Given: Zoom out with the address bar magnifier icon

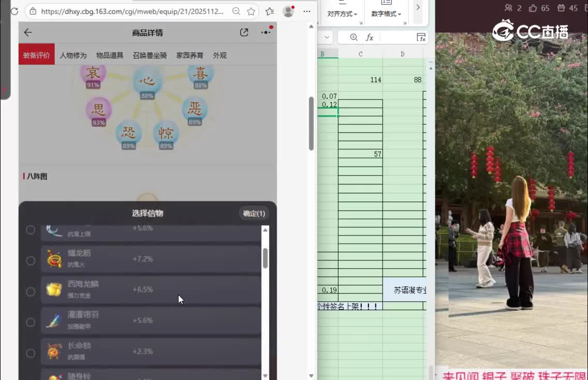Looking at the screenshot, I should point(236,11).
